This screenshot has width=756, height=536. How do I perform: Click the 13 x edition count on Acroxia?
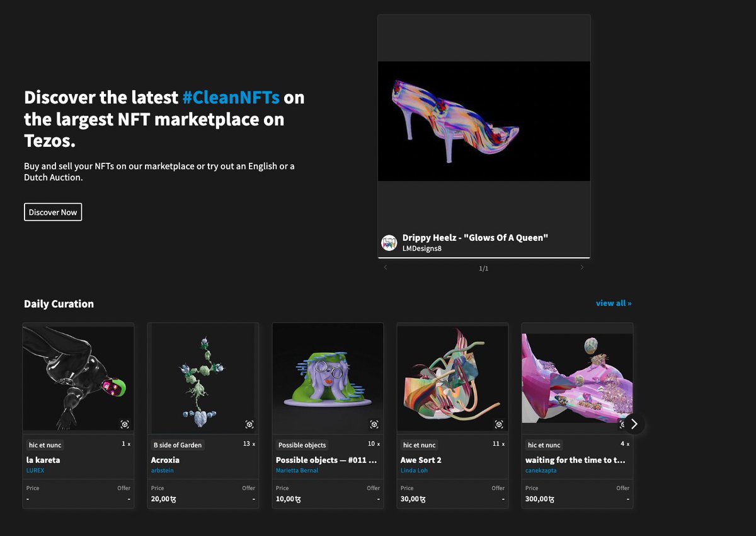[x=249, y=444]
